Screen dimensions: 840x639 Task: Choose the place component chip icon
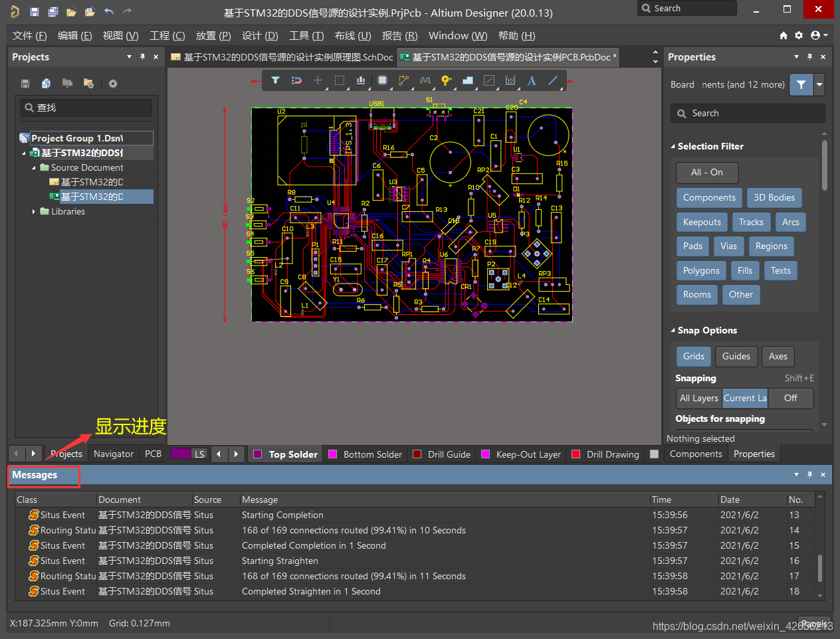382,80
